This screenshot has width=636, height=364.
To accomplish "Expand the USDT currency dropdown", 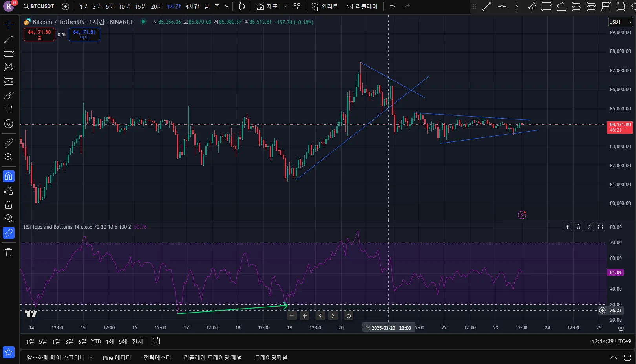I will click(620, 22).
